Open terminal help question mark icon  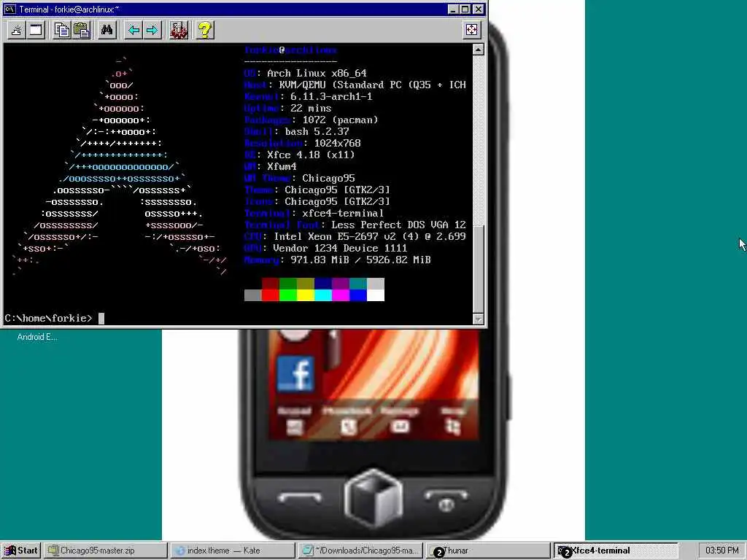tap(205, 30)
